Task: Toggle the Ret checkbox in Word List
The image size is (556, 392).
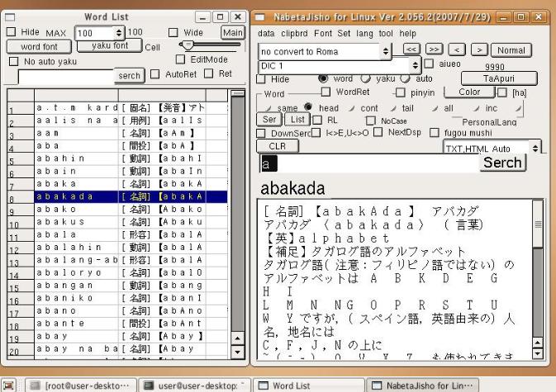Action: [209, 73]
